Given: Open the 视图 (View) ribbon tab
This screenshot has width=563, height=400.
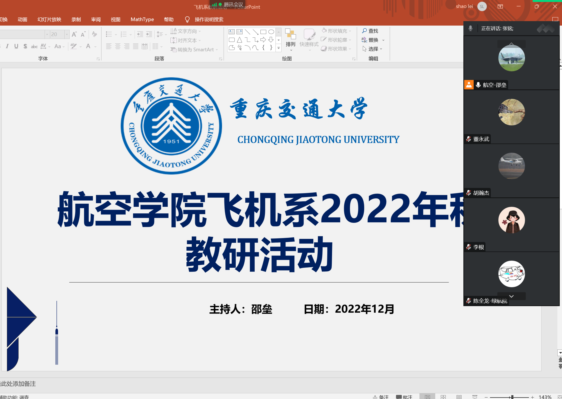Looking at the screenshot, I should [x=116, y=19].
